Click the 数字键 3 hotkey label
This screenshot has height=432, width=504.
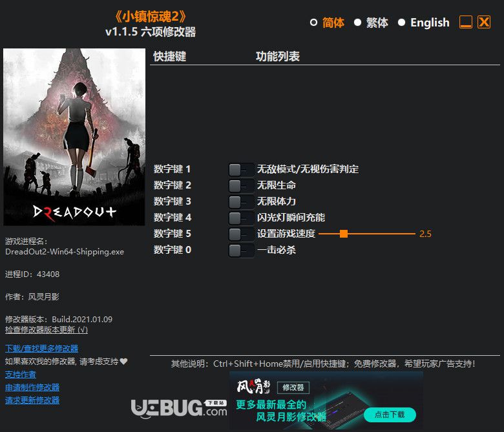click(x=172, y=201)
